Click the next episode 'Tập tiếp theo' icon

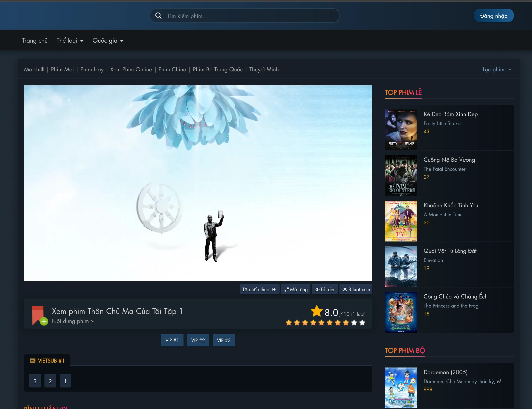point(274,289)
